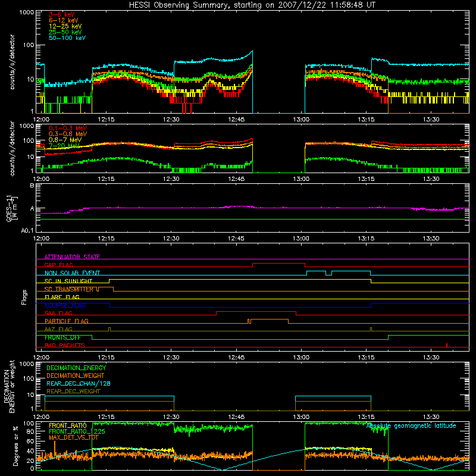Select the GAP_FLAG label
The image size is (476, 476).
[x=58, y=265]
